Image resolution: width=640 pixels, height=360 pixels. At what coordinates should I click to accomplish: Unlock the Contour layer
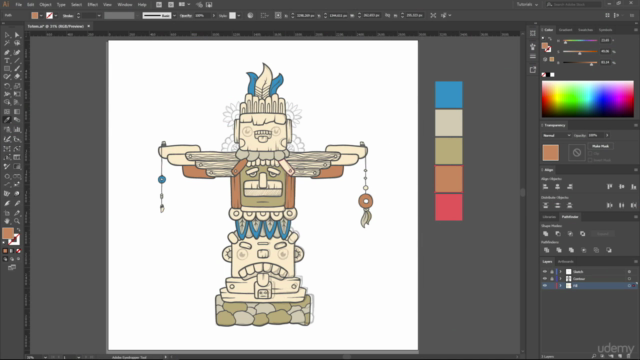click(x=552, y=279)
